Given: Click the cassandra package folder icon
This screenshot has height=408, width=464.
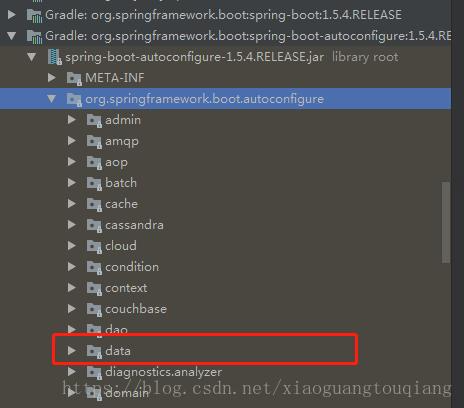Looking at the screenshot, I should pos(94,226).
